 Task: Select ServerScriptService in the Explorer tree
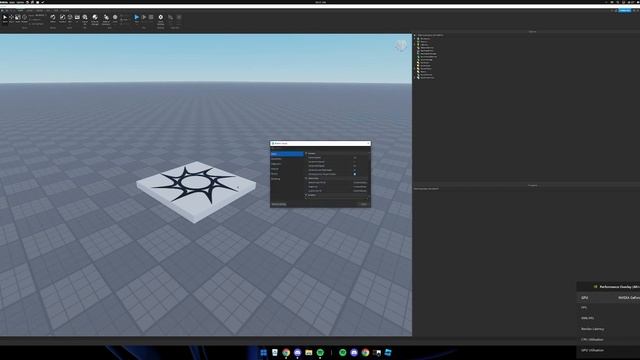tap(429, 57)
